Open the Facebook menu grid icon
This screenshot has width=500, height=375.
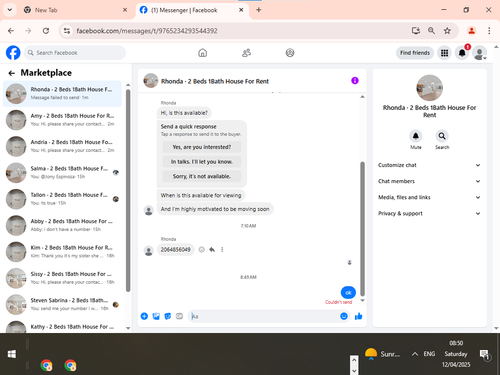[444, 53]
